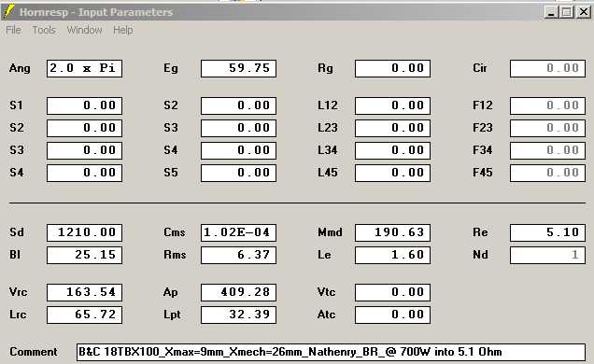Screen dimensions: 594x364
Task: Click the L12 length field
Action: click(393, 105)
